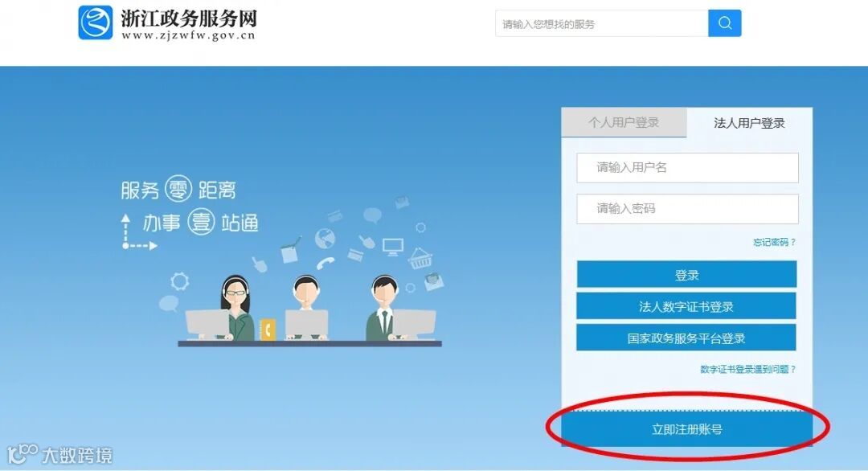868x471 pixels.
Task: Click the 请输入您想找的服务 search box
Action: [x=602, y=24]
